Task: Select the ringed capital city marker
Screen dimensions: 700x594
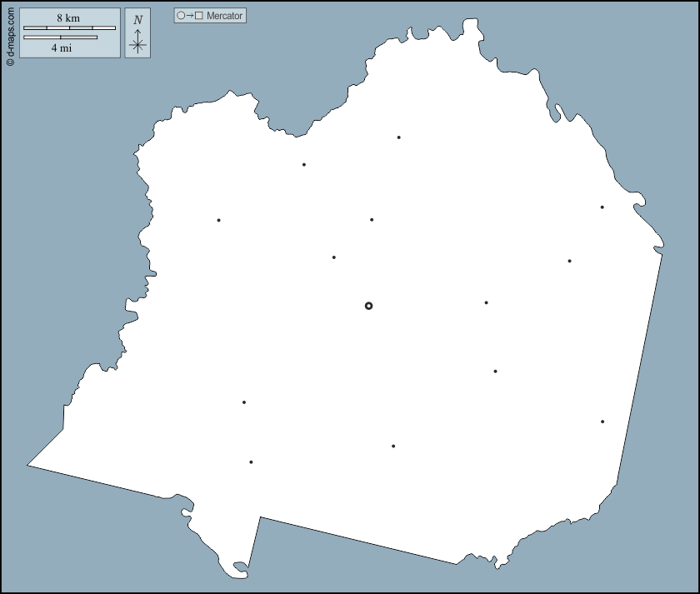Action: [368, 306]
